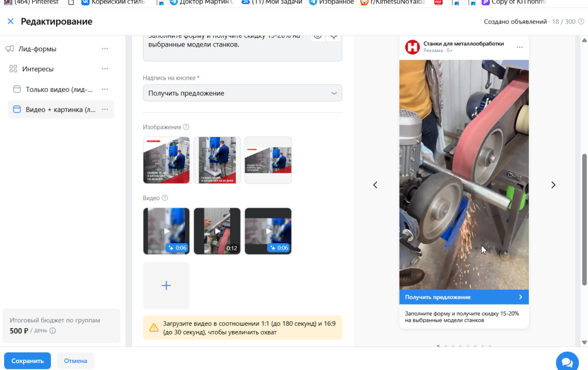Viewport: 588px width, 370px height.
Task: Open third video thumbnail with dark bars
Action: pyautogui.click(x=268, y=231)
